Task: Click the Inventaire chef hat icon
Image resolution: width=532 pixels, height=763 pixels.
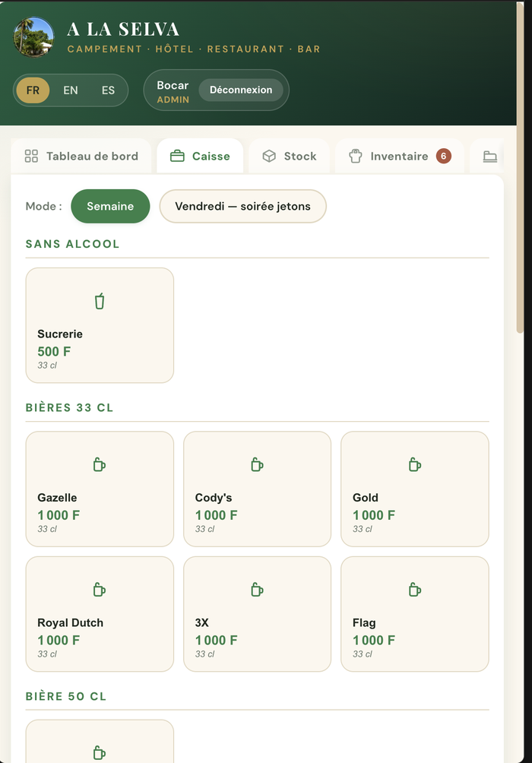Action: click(356, 157)
